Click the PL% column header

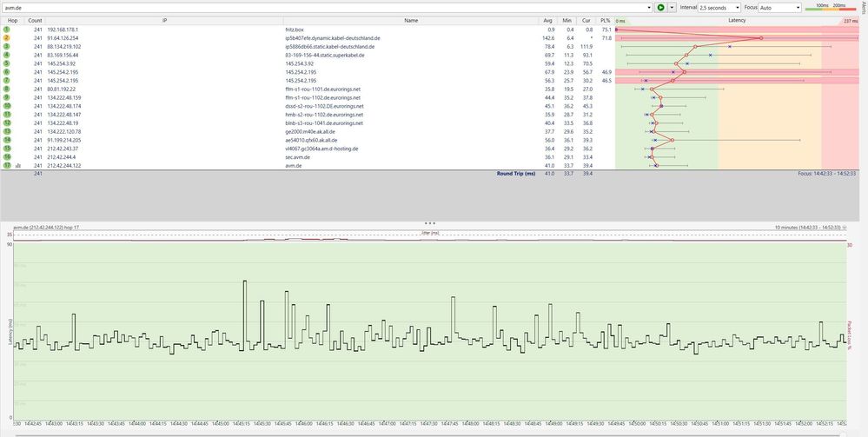(x=605, y=21)
